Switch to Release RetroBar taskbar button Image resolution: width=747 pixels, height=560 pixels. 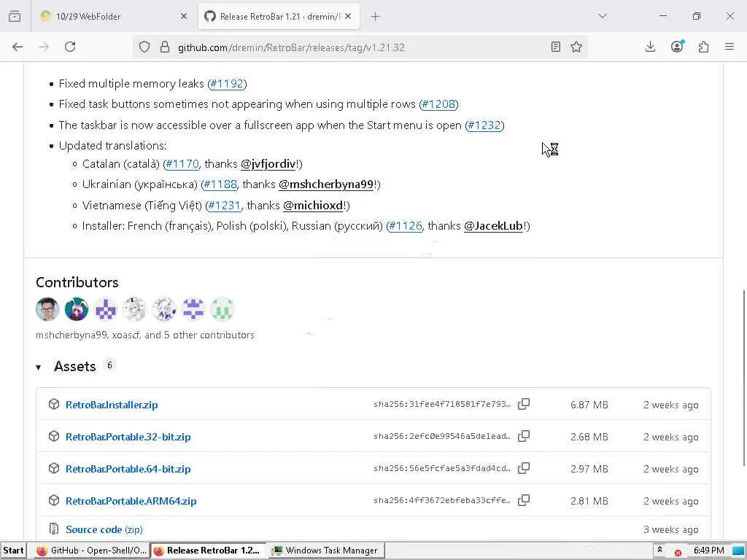coord(206,551)
